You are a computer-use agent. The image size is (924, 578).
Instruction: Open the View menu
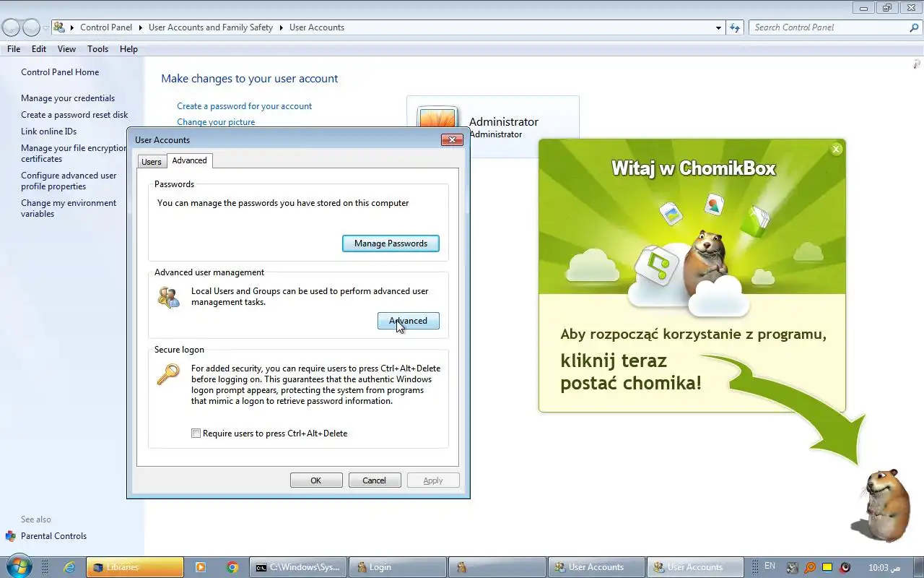66,49
